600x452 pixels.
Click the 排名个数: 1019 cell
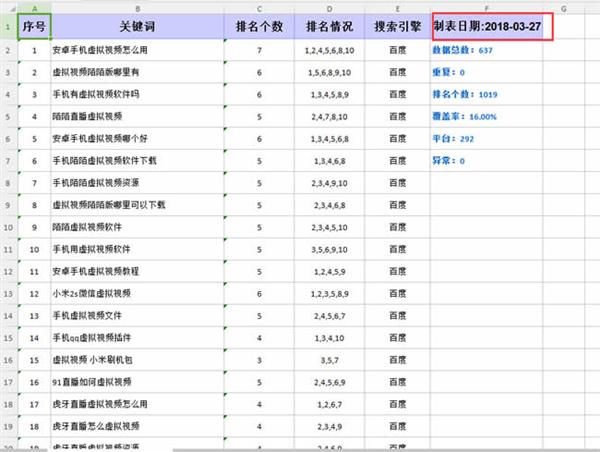(x=465, y=94)
